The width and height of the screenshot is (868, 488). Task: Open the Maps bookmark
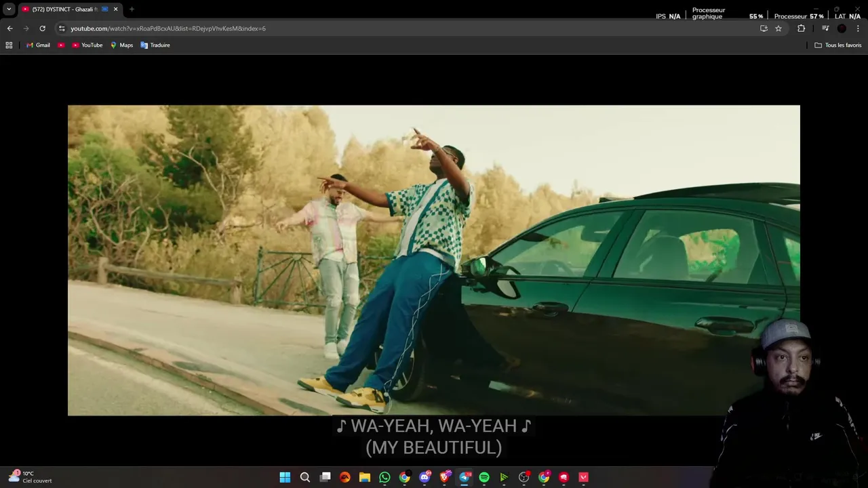pyautogui.click(x=122, y=45)
